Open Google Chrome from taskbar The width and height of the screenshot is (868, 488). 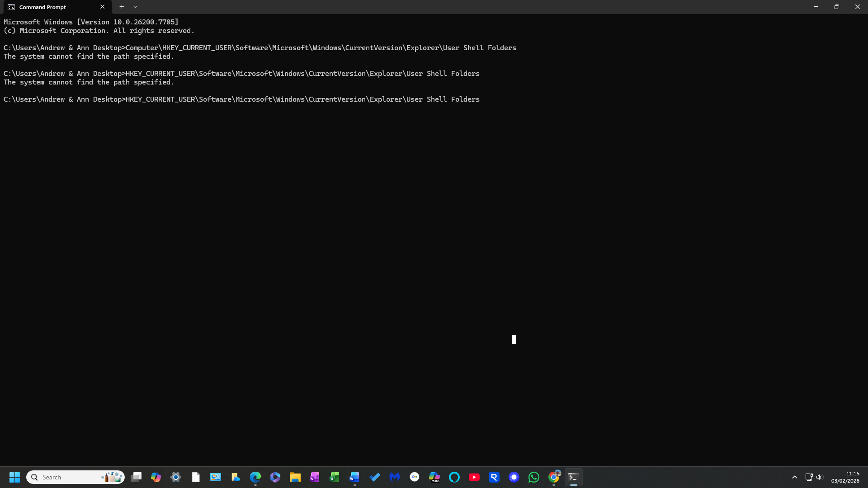pos(554,477)
